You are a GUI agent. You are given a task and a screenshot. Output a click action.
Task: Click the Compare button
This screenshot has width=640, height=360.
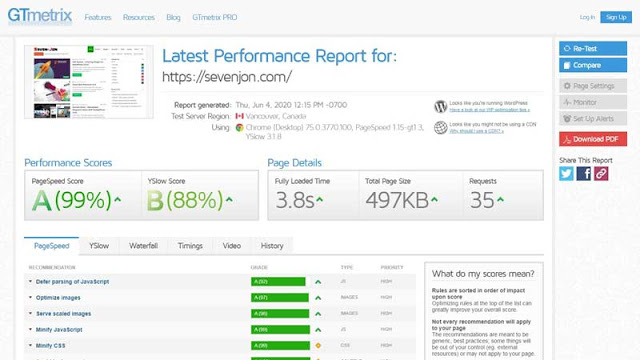[593, 65]
